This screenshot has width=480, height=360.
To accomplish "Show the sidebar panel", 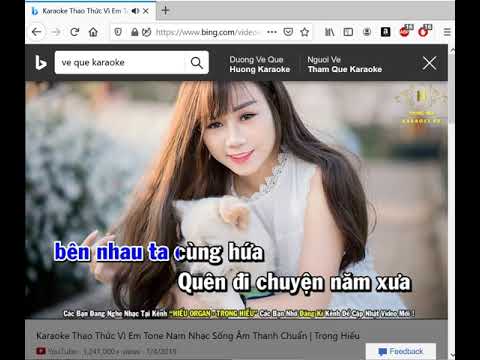I will (x=348, y=32).
